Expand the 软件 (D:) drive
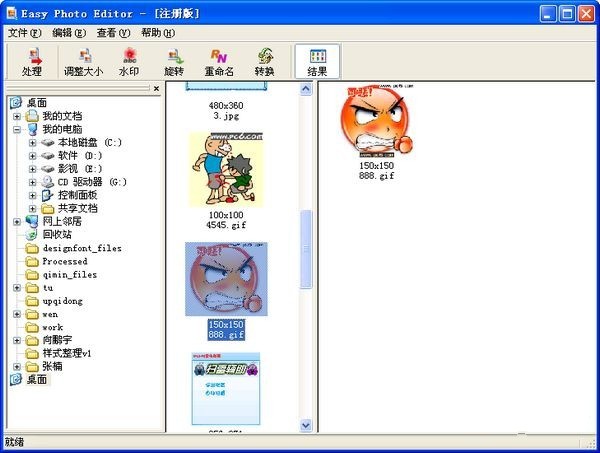This screenshot has width=600, height=453. (33, 156)
